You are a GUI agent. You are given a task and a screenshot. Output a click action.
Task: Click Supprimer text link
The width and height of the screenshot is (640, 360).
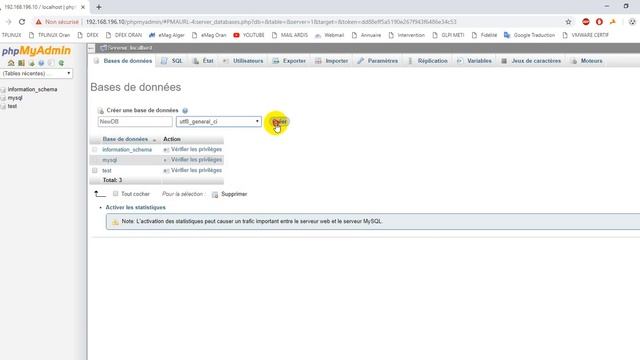(x=234, y=194)
